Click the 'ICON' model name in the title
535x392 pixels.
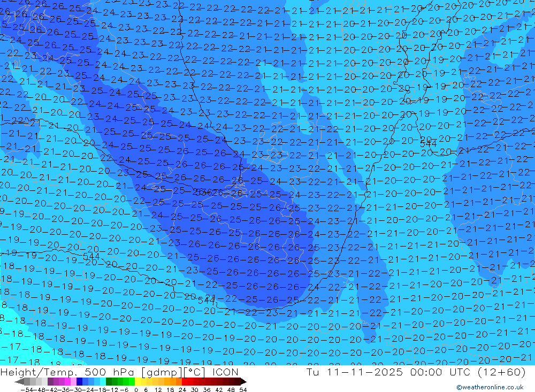tap(225, 372)
